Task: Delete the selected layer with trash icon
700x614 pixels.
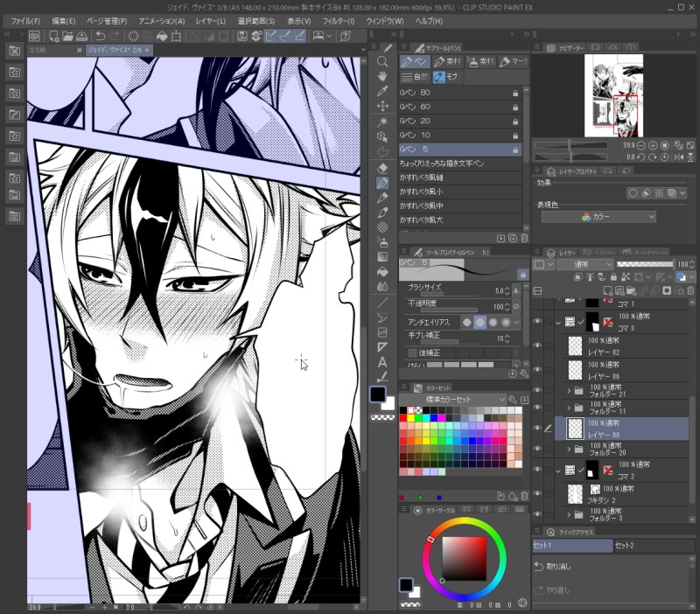Action: (690, 291)
